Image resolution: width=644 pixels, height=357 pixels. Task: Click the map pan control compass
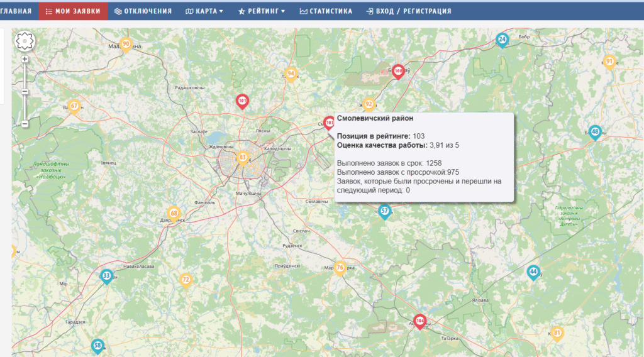pos(25,41)
